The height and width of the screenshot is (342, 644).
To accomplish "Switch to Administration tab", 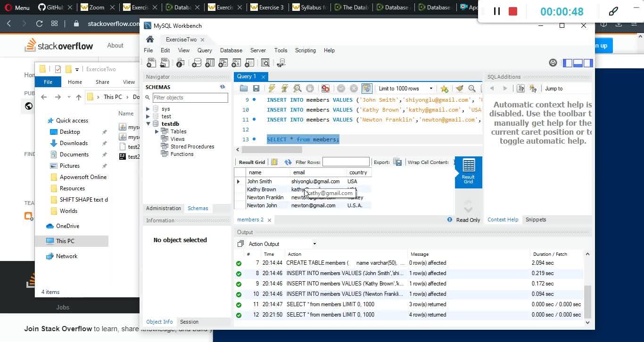I will pos(164,208).
